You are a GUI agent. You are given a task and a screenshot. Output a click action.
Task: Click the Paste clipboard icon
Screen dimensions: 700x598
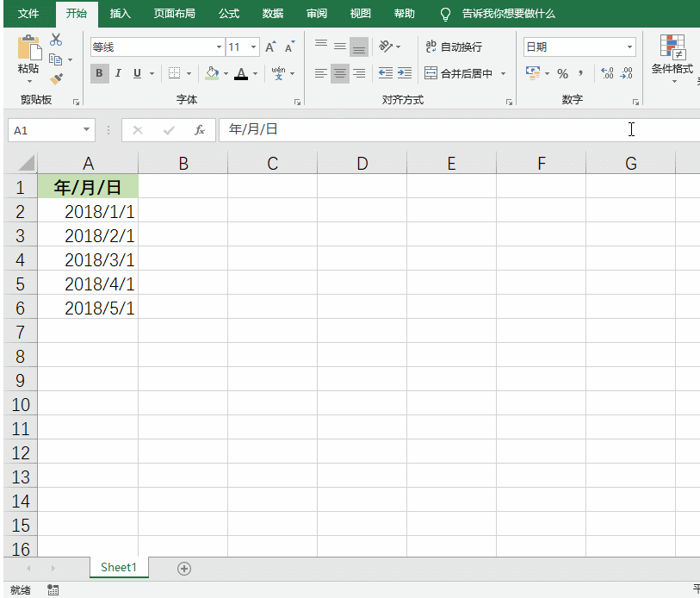coord(29,47)
